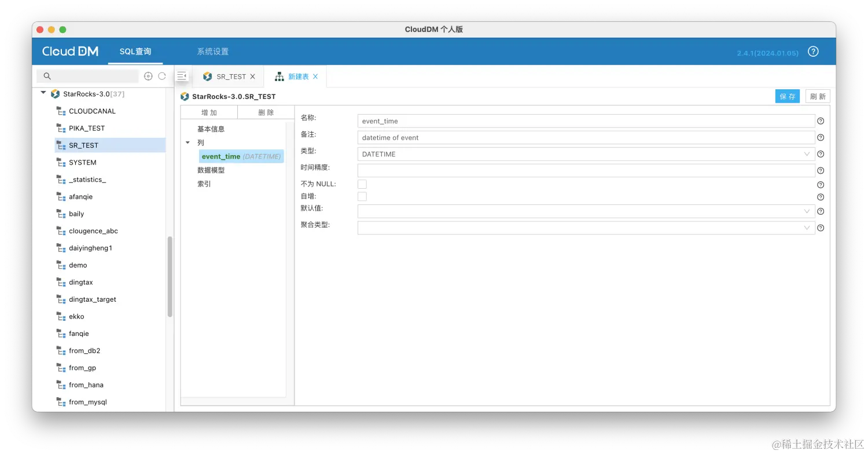Open the 默认值 dropdown
The height and width of the screenshot is (454, 868).
coord(586,211)
